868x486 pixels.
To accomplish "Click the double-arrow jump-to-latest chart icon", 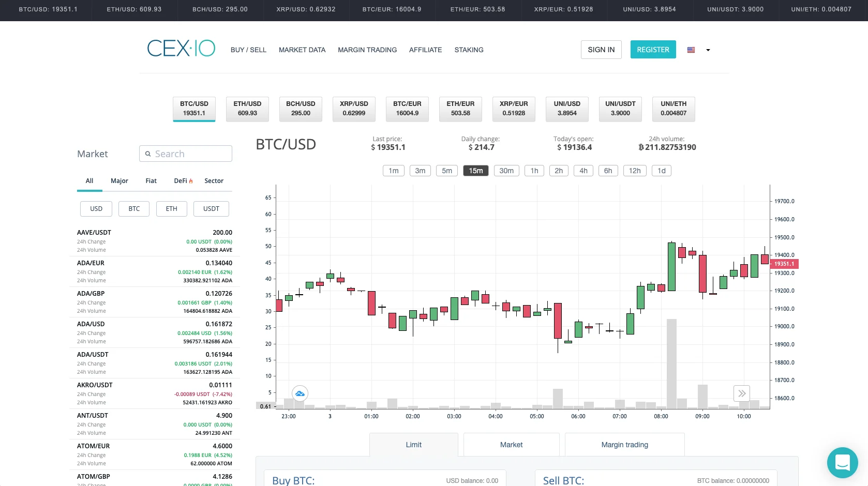I will pos(742,393).
